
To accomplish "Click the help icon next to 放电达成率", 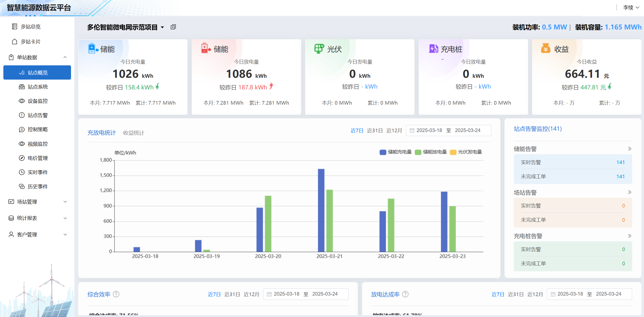I will (x=405, y=294).
